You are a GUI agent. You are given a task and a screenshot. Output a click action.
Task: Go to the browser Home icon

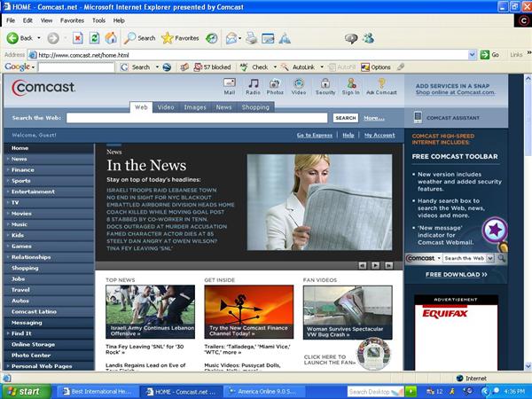click(x=111, y=38)
